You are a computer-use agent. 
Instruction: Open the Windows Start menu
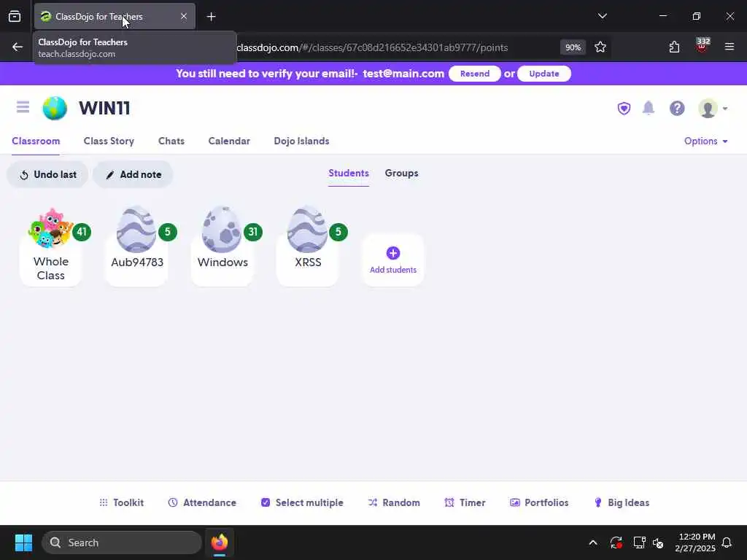(23, 542)
